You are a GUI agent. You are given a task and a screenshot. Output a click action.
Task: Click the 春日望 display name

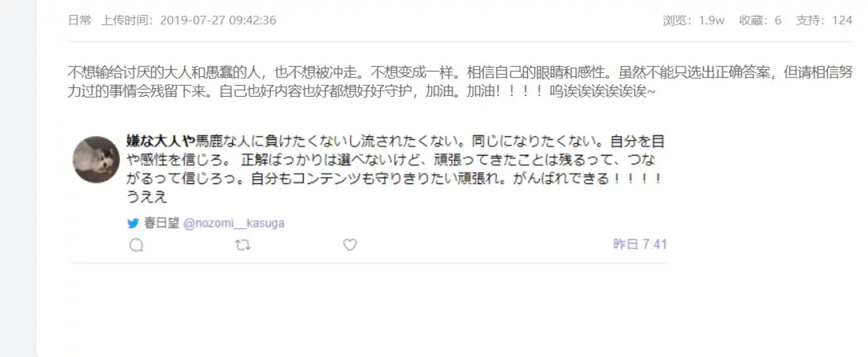(x=162, y=224)
